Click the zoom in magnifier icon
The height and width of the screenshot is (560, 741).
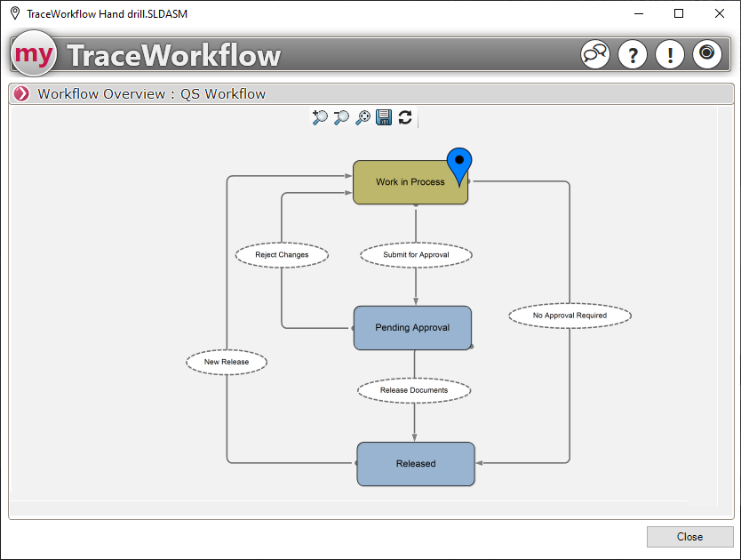(x=320, y=117)
